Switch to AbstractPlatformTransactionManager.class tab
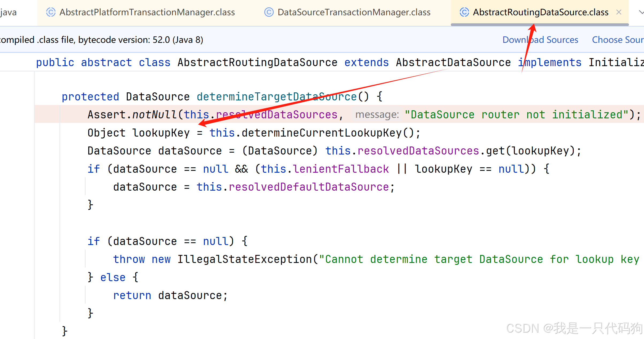Image resolution: width=644 pixels, height=339 pixels. click(147, 12)
